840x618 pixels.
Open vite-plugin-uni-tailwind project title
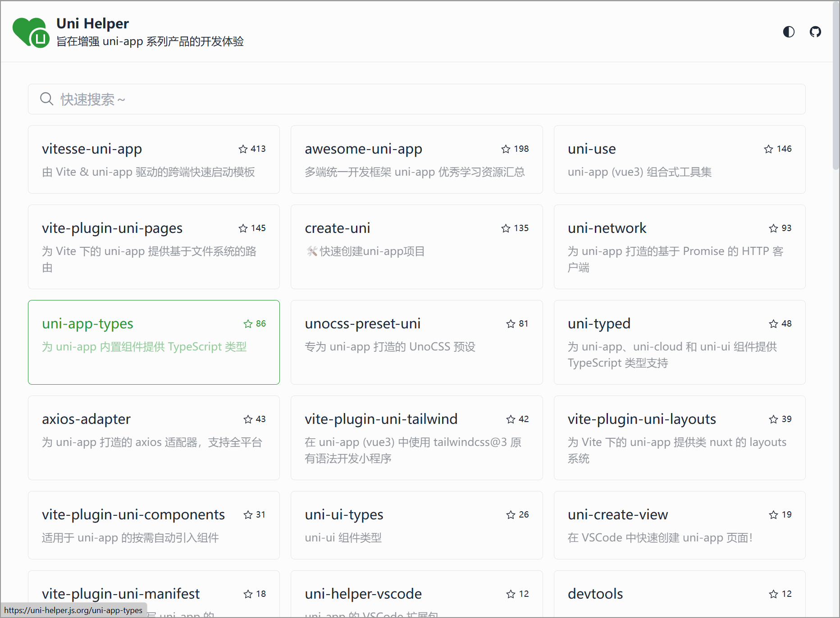pos(381,419)
